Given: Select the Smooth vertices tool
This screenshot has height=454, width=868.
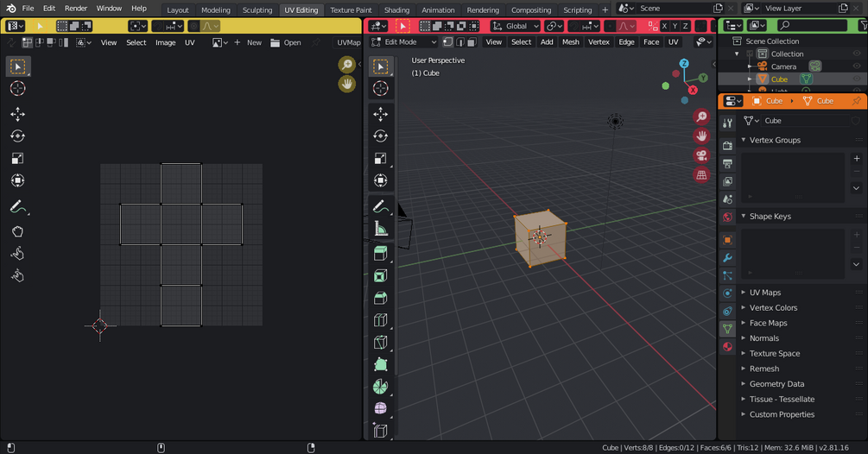Looking at the screenshot, I should [380, 408].
